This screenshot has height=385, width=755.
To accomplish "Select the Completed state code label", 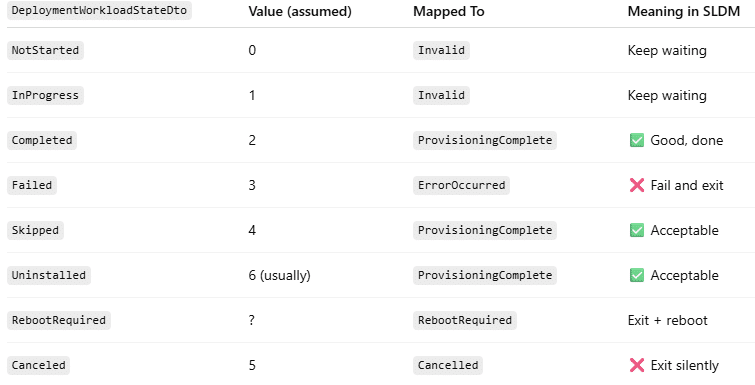I will [42, 140].
